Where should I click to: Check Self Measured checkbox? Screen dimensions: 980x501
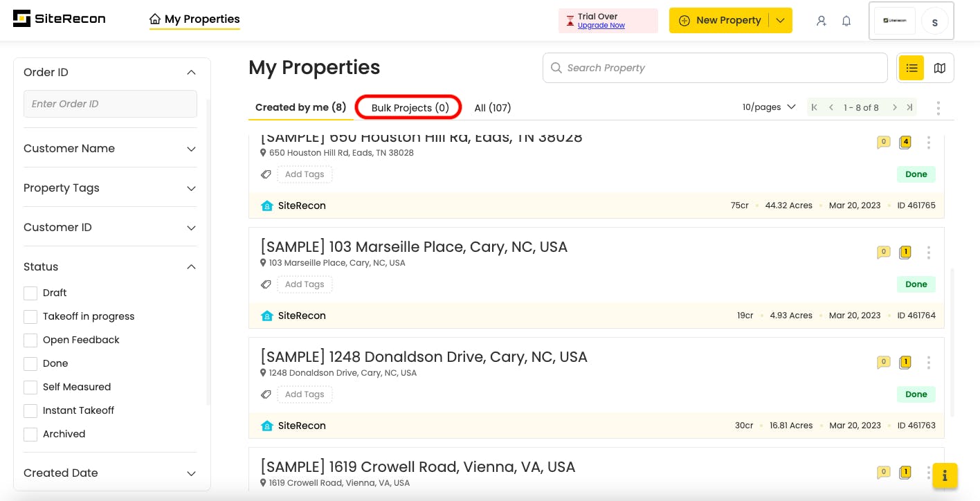[30, 388]
